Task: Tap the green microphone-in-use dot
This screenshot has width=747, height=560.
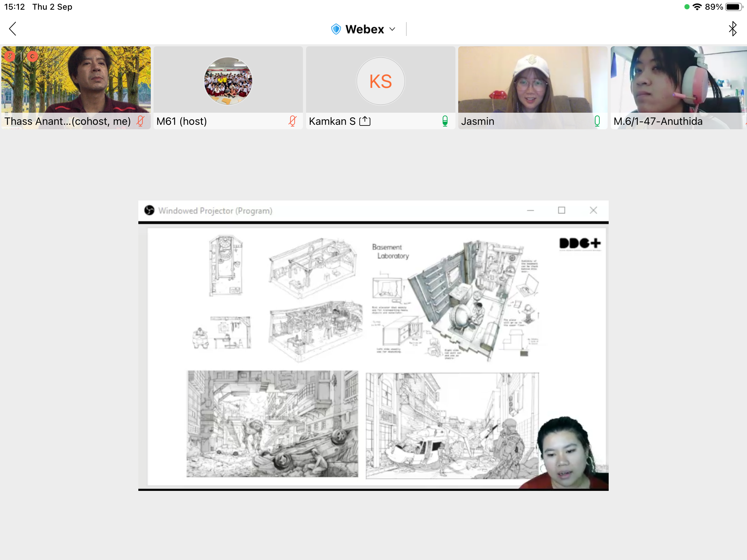Action: (x=687, y=7)
